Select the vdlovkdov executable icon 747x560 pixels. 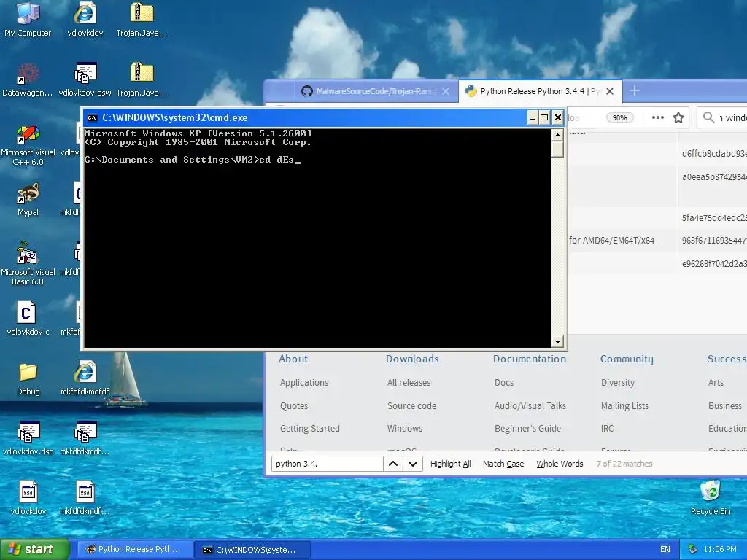tap(28, 498)
